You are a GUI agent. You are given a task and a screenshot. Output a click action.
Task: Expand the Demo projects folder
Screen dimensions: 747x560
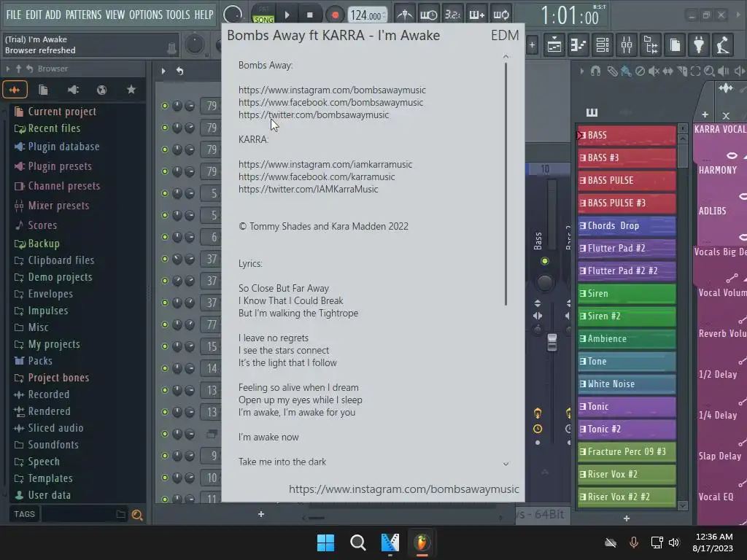(53, 277)
